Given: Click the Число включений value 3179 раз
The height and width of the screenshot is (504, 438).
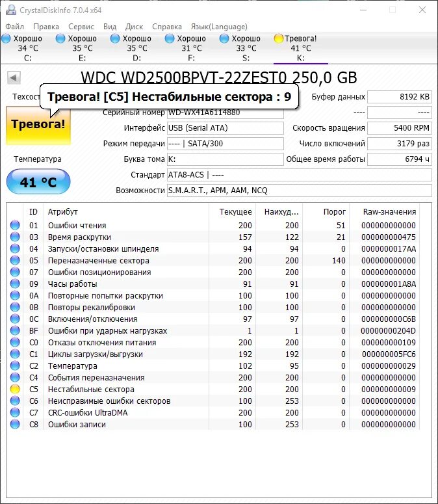Looking at the screenshot, I should coord(400,144).
